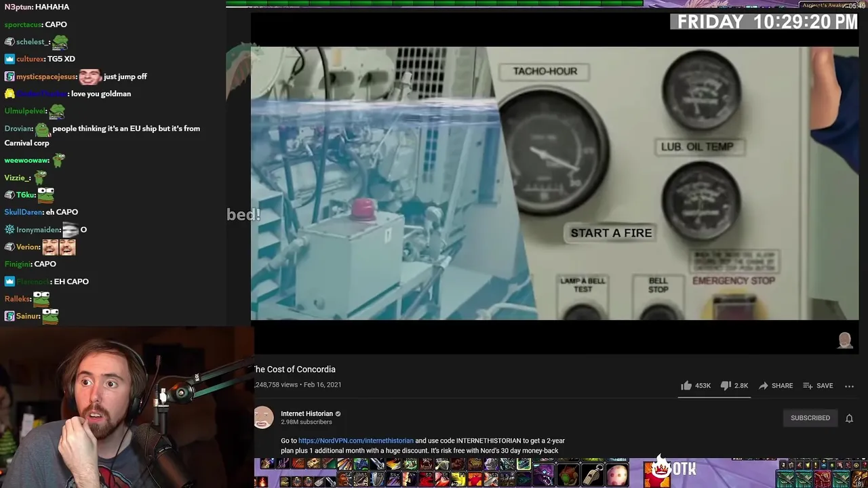Screen dimensions: 868x488
Task: Click the Subscribed button
Action: coord(810,418)
